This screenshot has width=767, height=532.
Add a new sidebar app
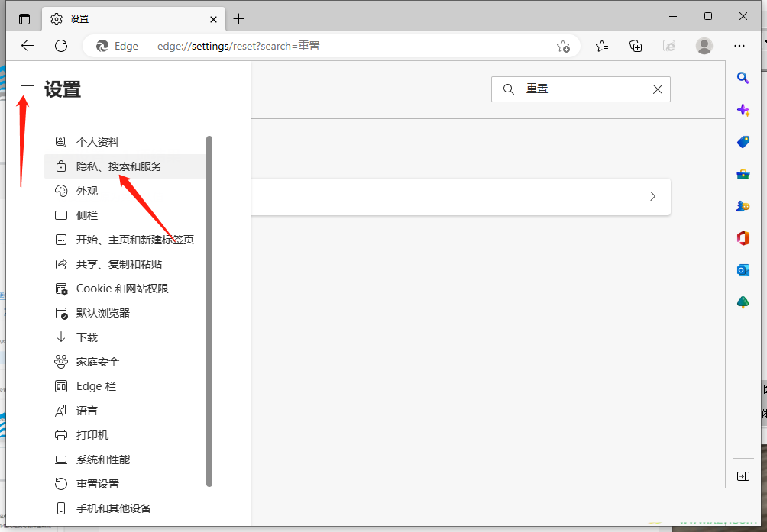[x=743, y=337]
